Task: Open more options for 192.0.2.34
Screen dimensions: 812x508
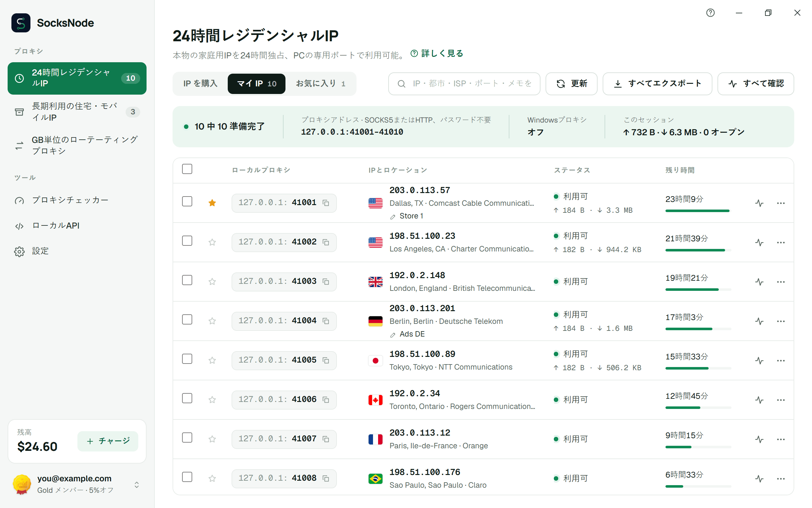Action: click(781, 399)
